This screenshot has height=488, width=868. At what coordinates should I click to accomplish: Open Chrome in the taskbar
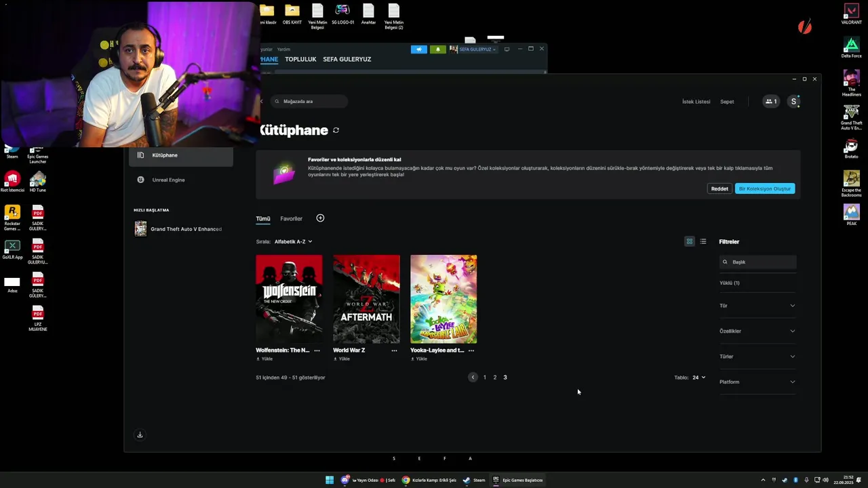[430, 480]
